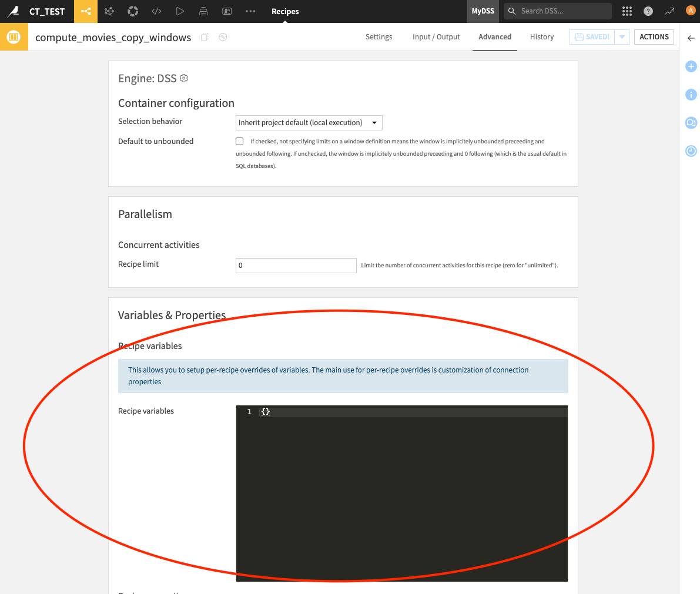Open the Selection behavior dropdown
700x594 pixels.
309,123
